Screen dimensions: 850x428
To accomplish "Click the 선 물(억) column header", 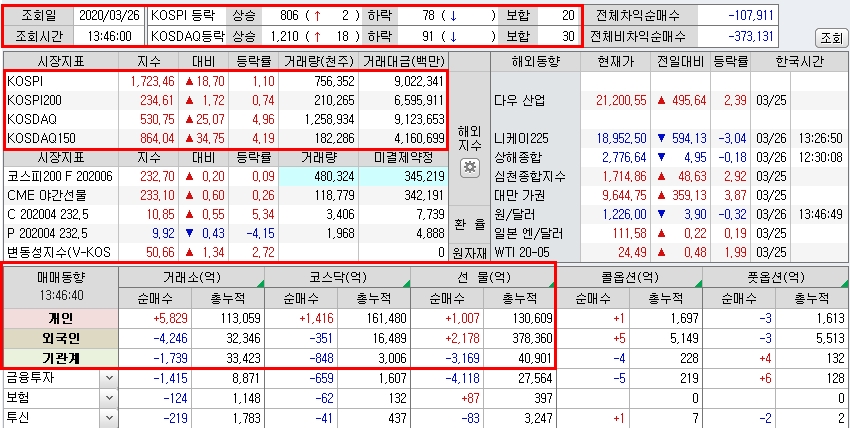I will (484, 277).
